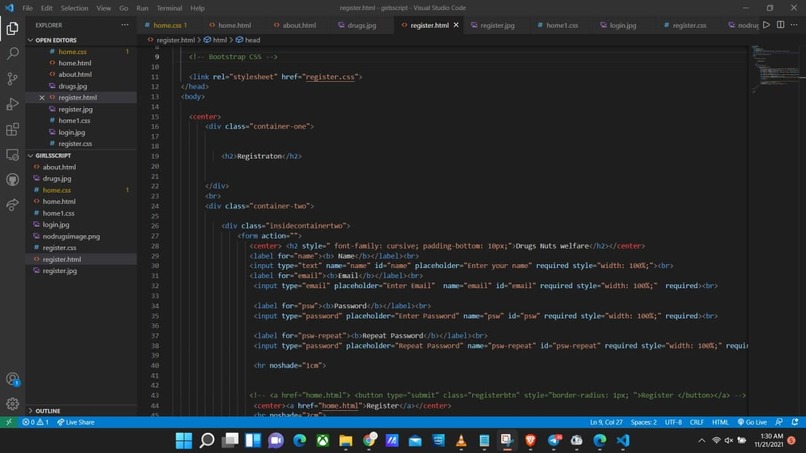The height and width of the screenshot is (453, 806).
Task: Open the File menu
Action: pyautogui.click(x=27, y=8)
